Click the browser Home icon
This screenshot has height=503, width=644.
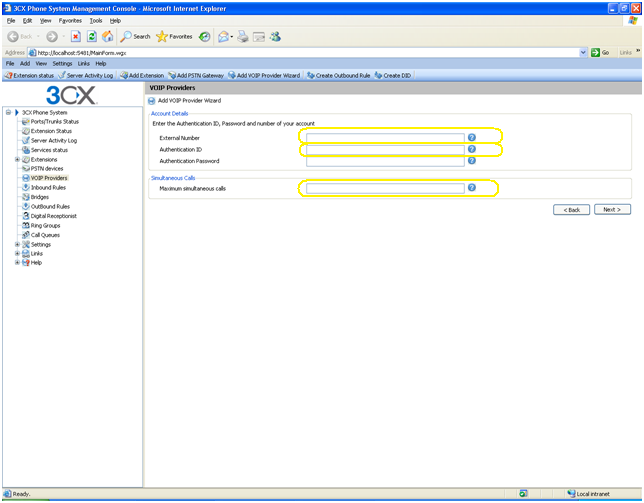107,37
